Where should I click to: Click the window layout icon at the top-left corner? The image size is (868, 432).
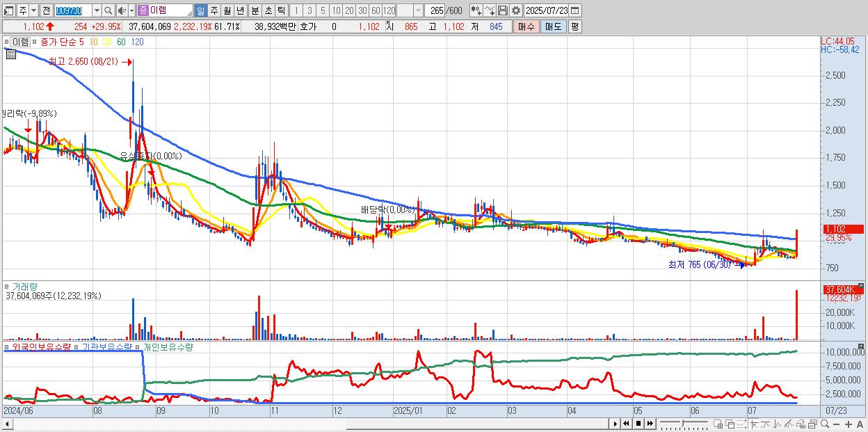(9, 10)
